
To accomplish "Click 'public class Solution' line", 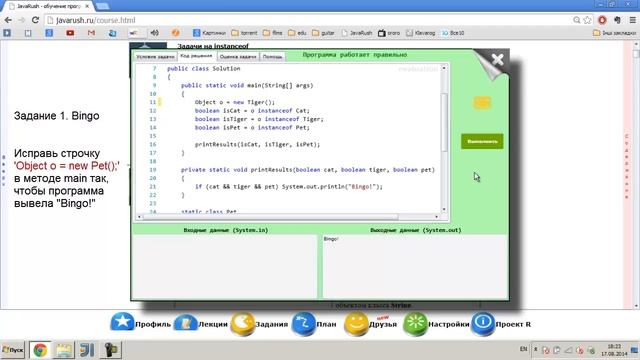I will click(x=204, y=69).
